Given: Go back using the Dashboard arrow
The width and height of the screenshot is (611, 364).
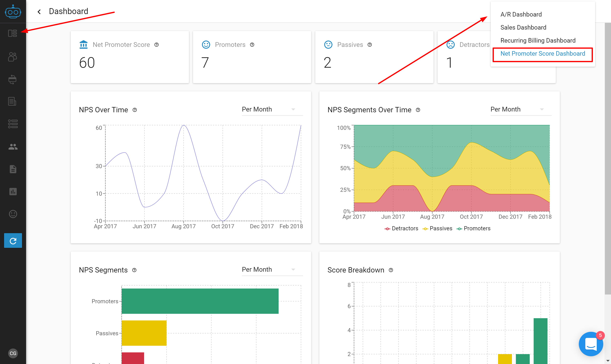Looking at the screenshot, I should click(39, 12).
